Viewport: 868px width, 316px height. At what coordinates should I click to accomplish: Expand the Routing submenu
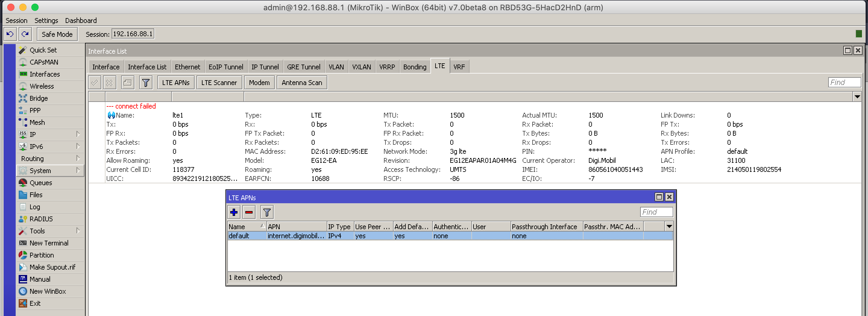tap(78, 159)
